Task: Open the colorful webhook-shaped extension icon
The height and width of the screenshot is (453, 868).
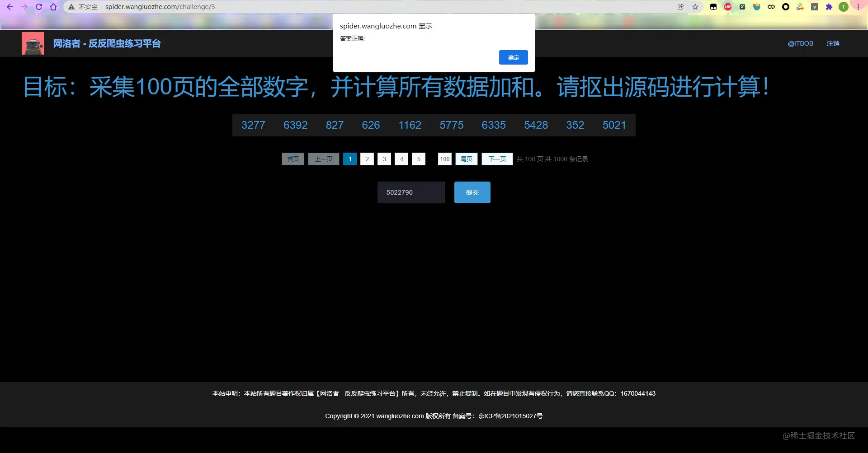Action: click(800, 7)
